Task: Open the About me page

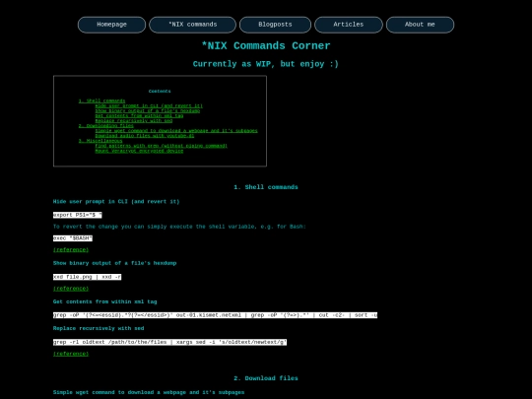Action: tap(420, 25)
